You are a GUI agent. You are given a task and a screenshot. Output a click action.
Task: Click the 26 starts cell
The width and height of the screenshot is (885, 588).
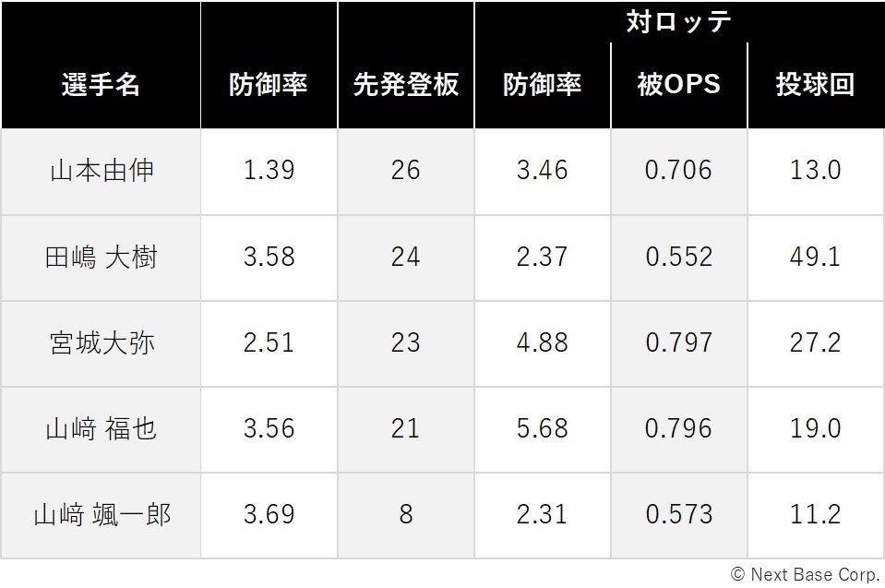(406, 171)
